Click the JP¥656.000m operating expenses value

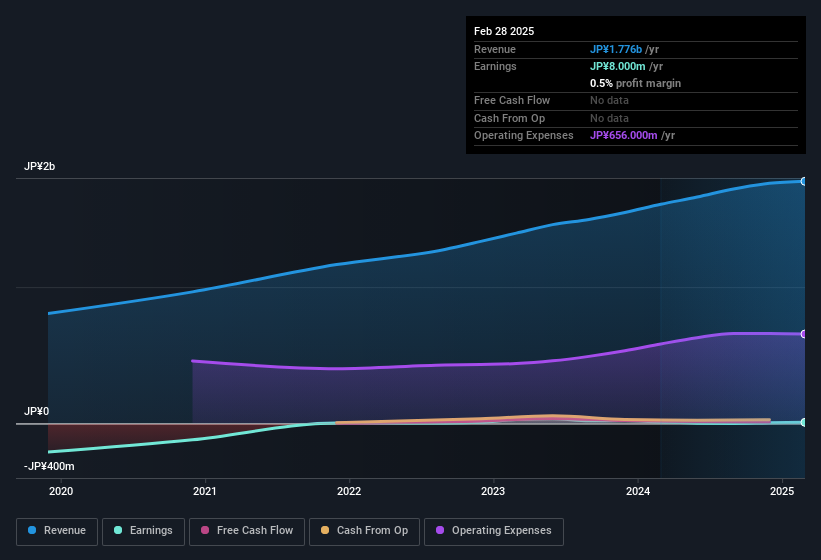(624, 136)
